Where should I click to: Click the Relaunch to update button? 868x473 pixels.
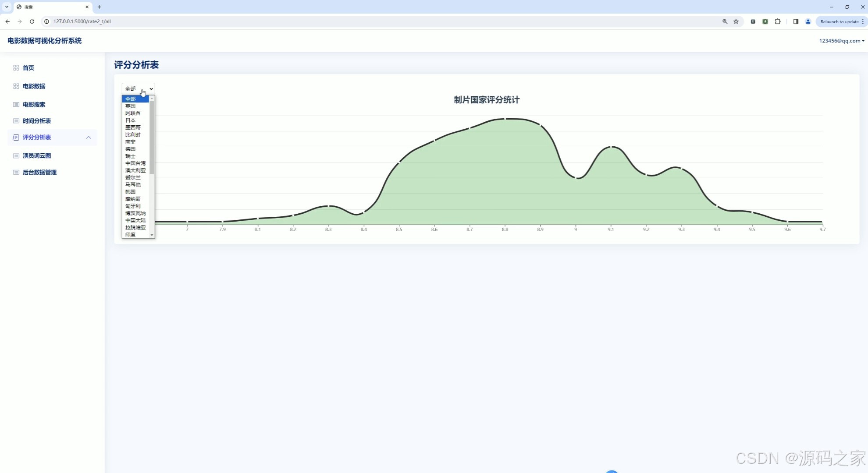click(839, 21)
